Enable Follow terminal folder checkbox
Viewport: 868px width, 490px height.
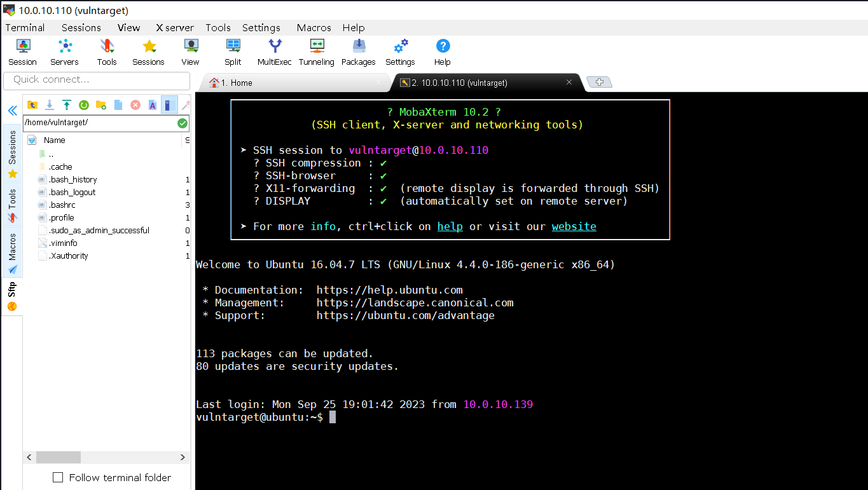58,477
